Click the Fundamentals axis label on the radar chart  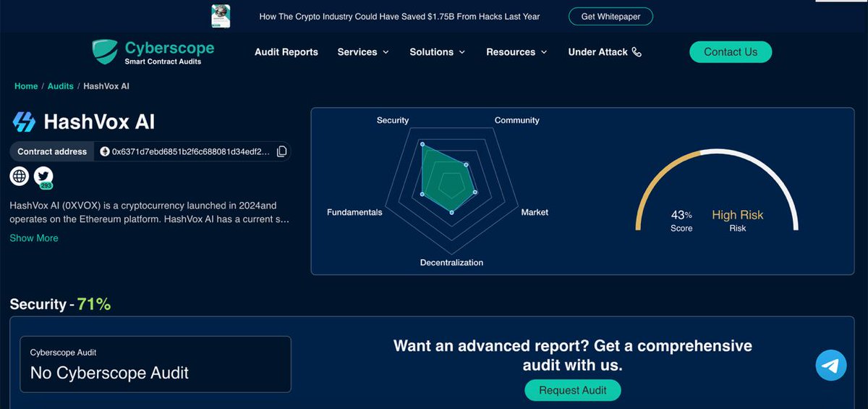pyautogui.click(x=354, y=212)
